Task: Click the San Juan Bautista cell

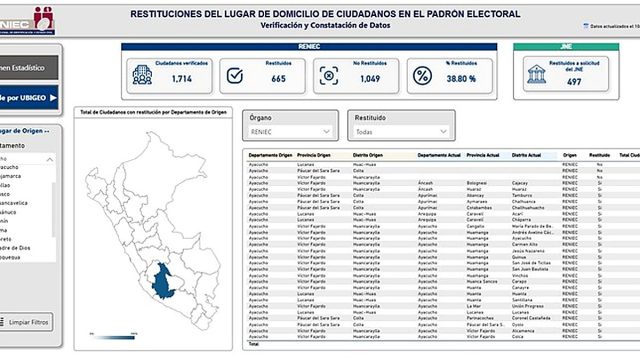Action: [530, 269]
